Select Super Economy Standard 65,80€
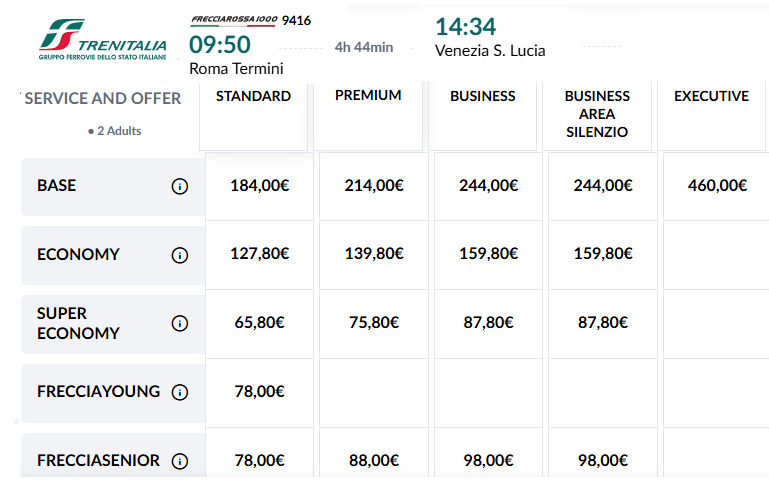The height and width of the screenshot is (489, 769). (x=259, y=324)
